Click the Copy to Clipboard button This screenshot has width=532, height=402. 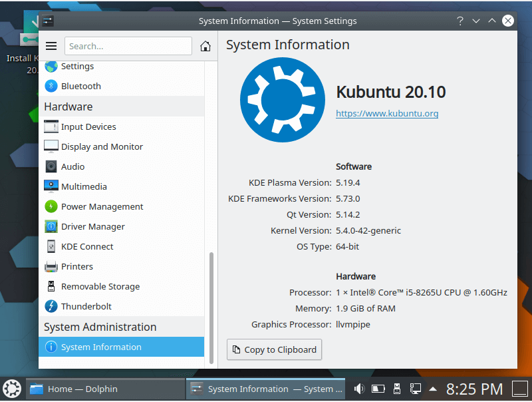274,349
